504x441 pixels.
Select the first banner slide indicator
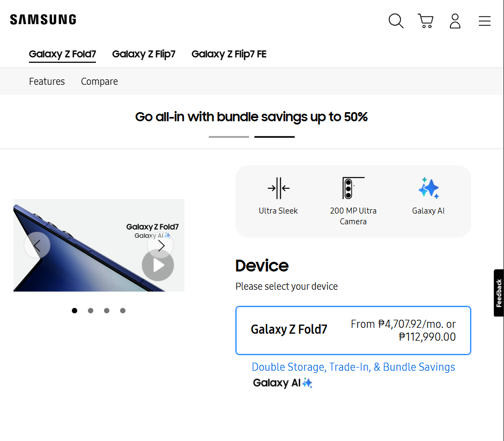(229, 137)
